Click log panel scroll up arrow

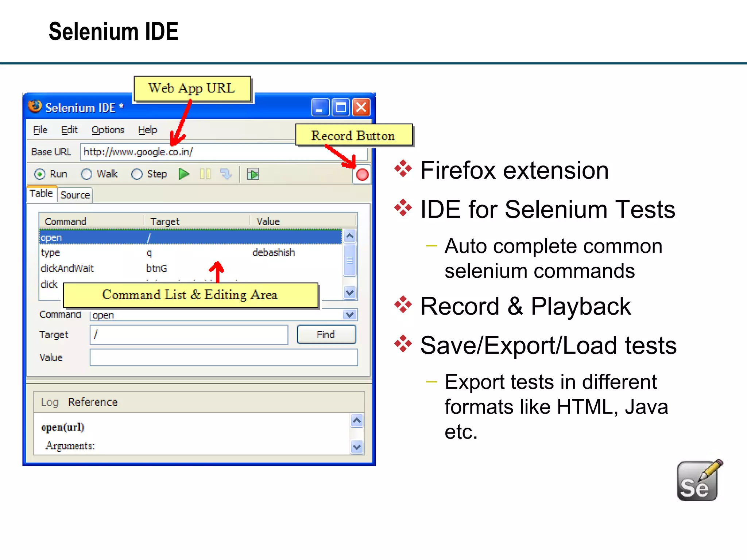tap(357, 421)
